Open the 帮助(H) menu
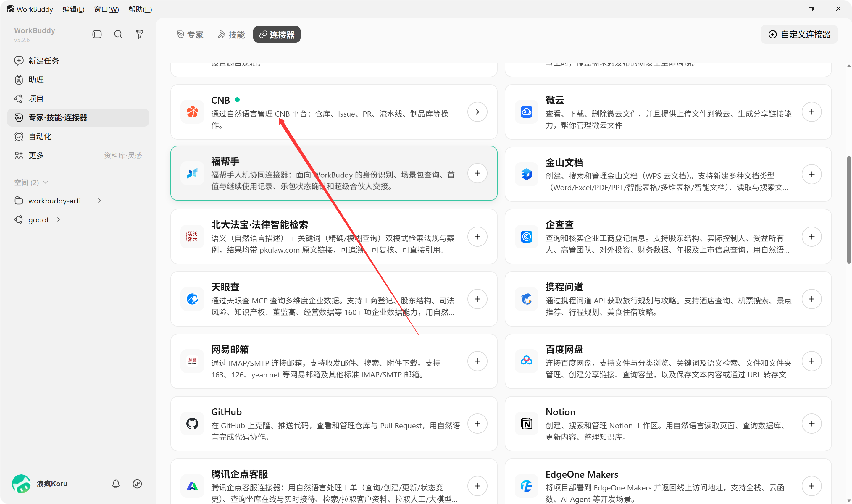The width and height of the screenshot is (852, 504). (140, 9)
